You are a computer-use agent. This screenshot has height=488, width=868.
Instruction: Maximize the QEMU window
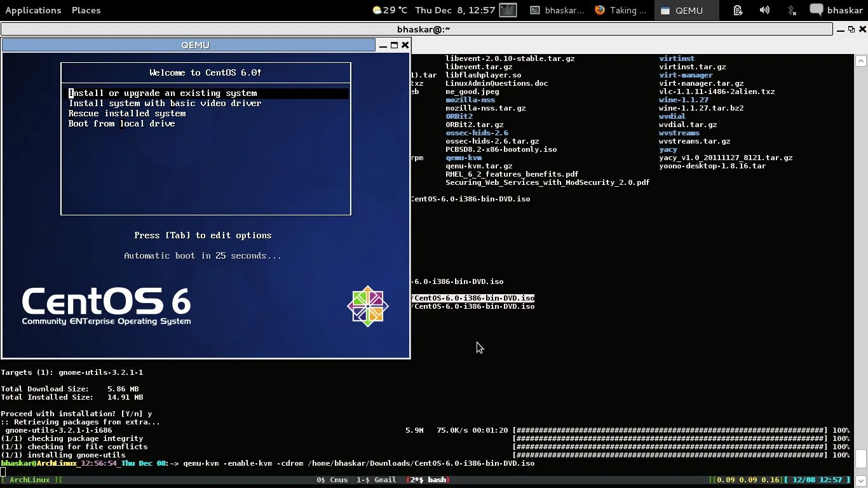(x=394, y=45)
